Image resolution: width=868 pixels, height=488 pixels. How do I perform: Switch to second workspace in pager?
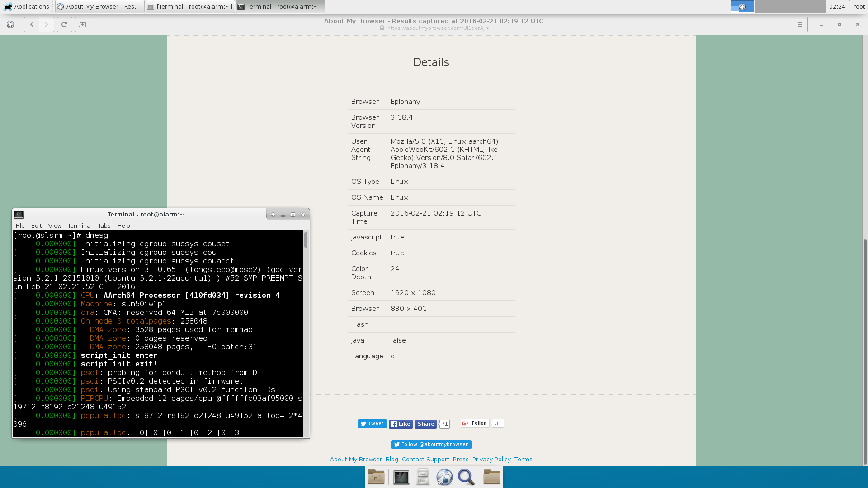(766, 6)
